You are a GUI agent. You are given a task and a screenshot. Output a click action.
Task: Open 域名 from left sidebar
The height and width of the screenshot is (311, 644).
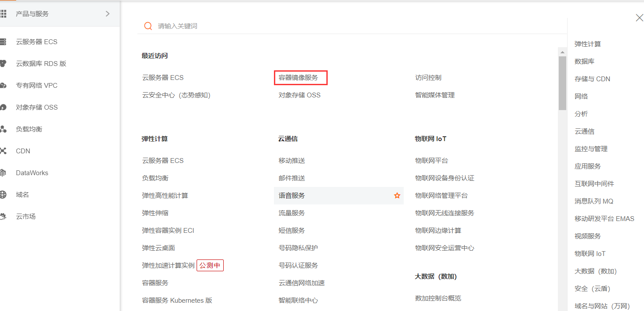tap(22, 195)
